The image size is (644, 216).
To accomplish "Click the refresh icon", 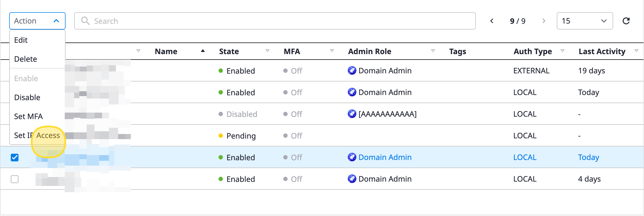I will coord(626,21).
